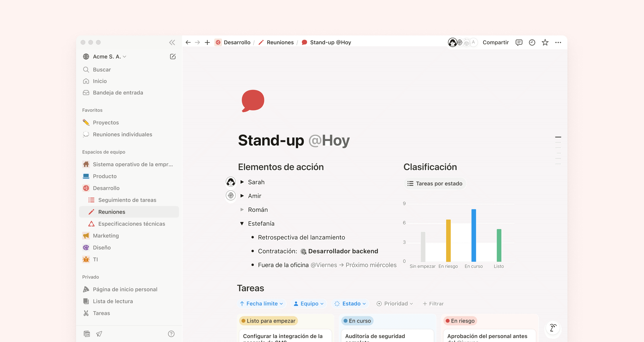The width and height of the screenshot is (644, 342).
Task: Click Listo para empezar column header
Action: (268, 321)
